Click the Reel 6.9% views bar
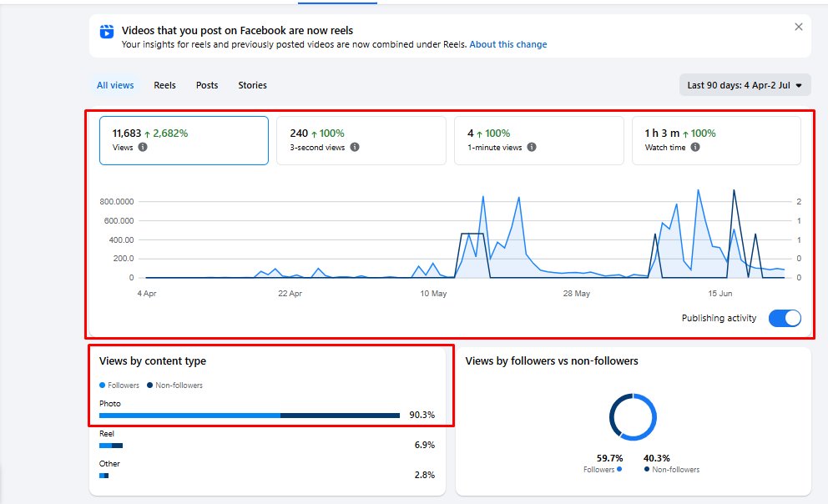The width and height of the screenshot is (828, 504). (x=111, y=446)
